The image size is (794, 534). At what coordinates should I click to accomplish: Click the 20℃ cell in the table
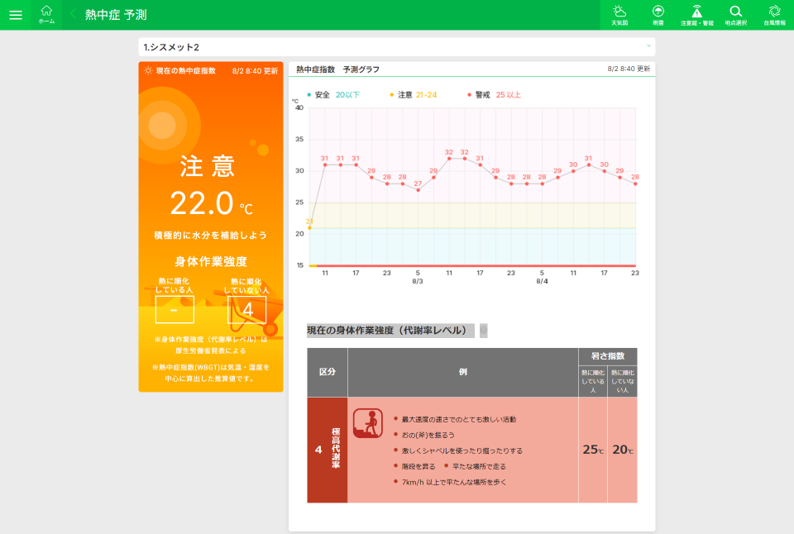[622, 449]
